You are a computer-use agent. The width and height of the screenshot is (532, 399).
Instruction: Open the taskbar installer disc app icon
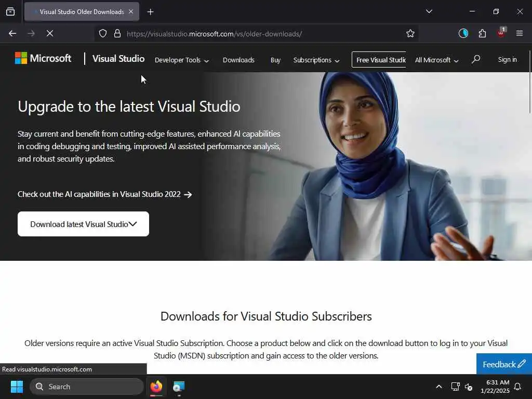pos(179,387)
